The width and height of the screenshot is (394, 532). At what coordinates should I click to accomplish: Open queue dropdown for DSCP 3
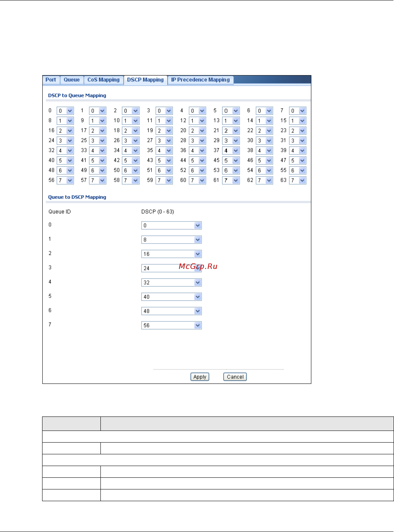pyautogui.click(x=164, y=111)
